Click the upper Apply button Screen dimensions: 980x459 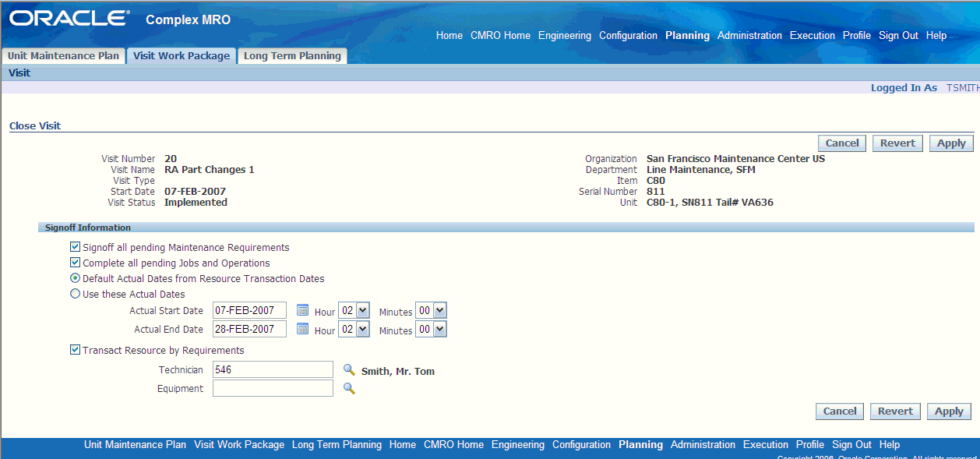click(x=951, y=143)
